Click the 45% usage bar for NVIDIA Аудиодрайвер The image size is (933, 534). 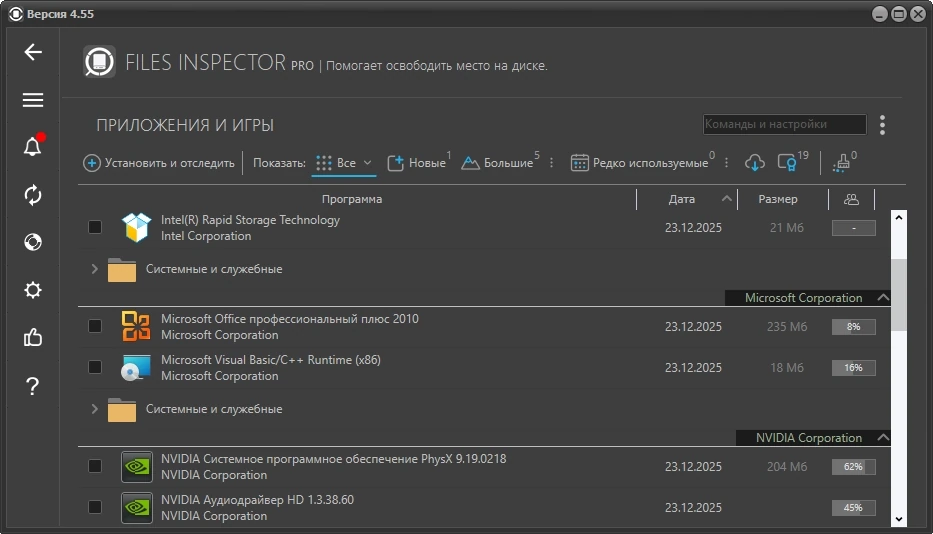tap(853, 508)
